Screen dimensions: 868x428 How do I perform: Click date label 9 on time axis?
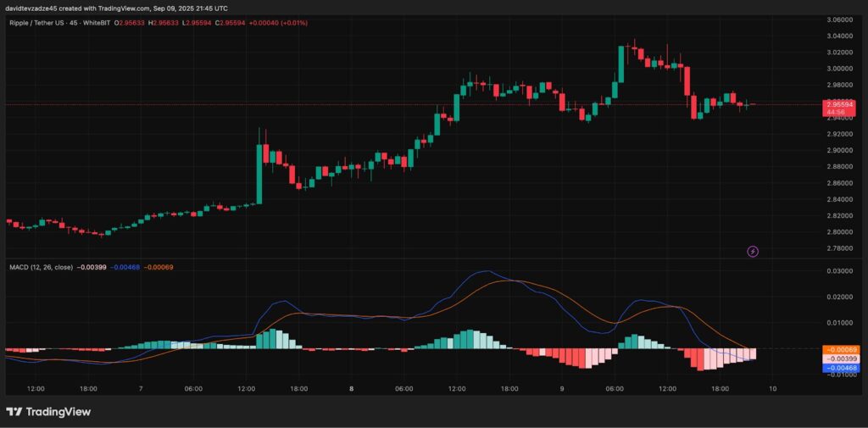point(561,388)
